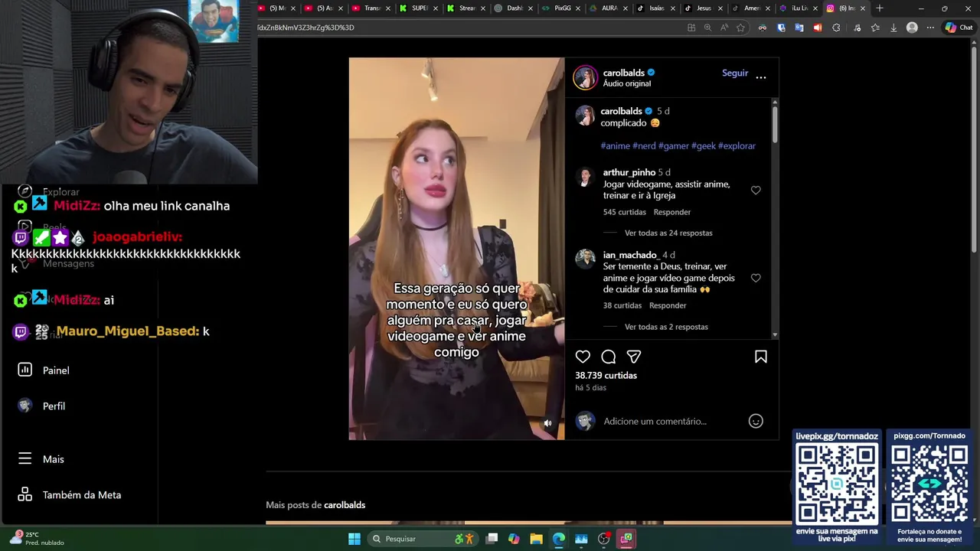Open the three-dot post options menu
The width and height of the screenshot is (980, 551).
(x=761, y=77)
